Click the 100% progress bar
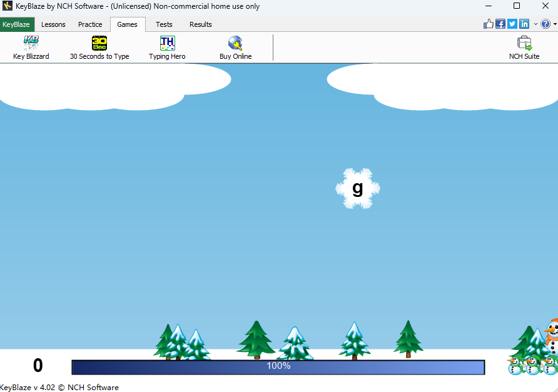Screen dimensions: 558x392 coord(278,367)
